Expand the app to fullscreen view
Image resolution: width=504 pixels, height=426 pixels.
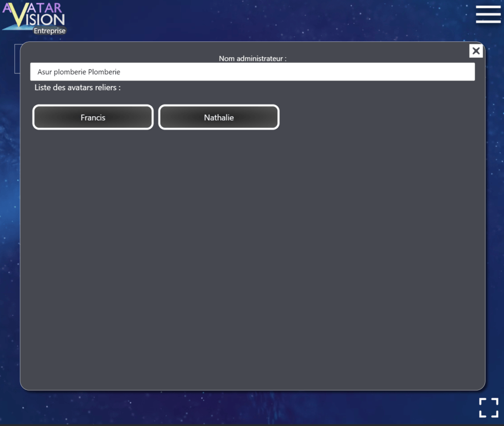[x=488, y=407]
